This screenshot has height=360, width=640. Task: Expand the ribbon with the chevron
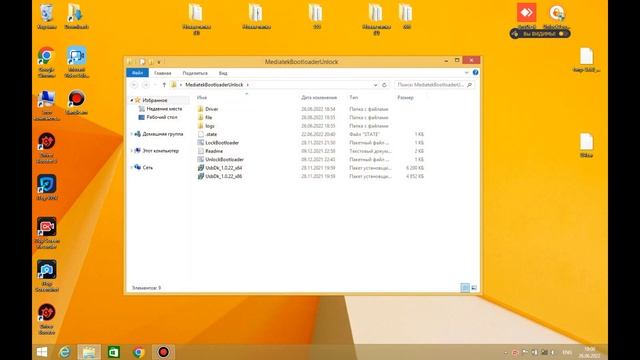coord(467,72)
